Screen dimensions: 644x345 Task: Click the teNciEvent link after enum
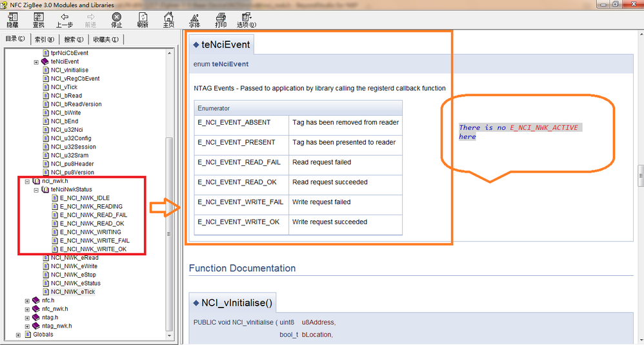(230, 64)
